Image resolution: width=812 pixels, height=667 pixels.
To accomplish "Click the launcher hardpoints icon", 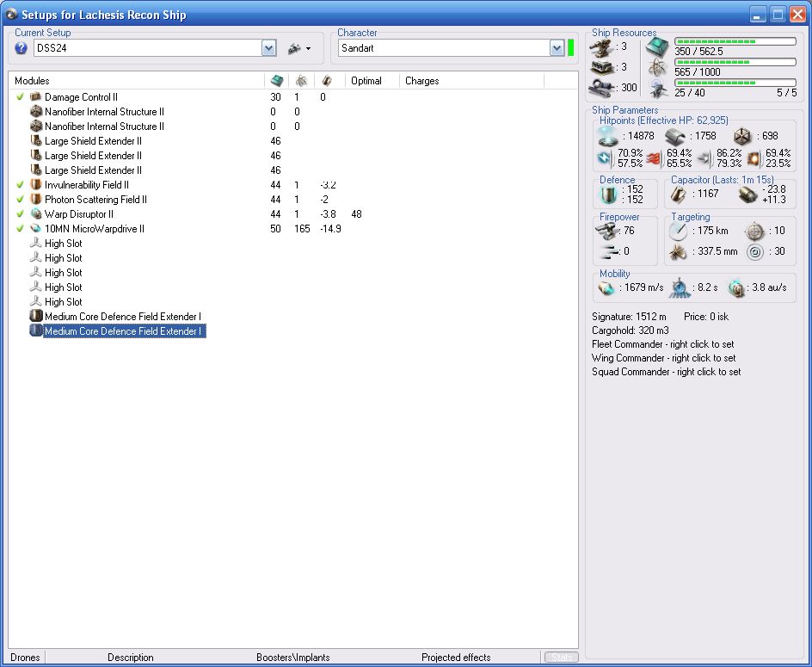I will tap(602, 68).
